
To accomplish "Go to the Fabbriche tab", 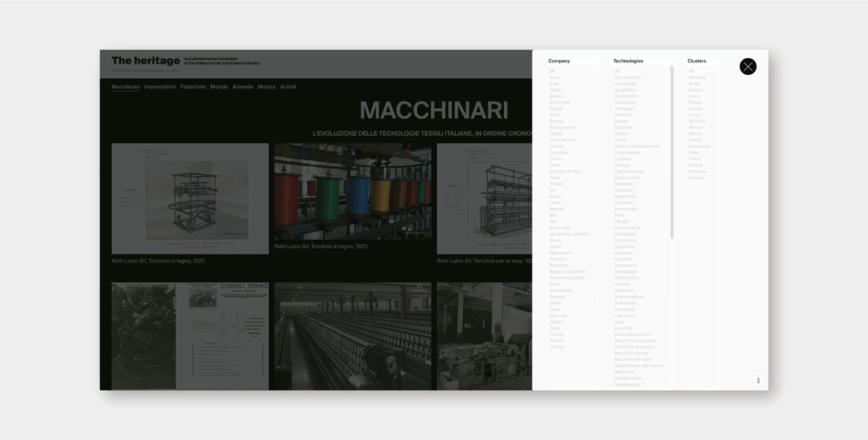I will pos(192,87).
